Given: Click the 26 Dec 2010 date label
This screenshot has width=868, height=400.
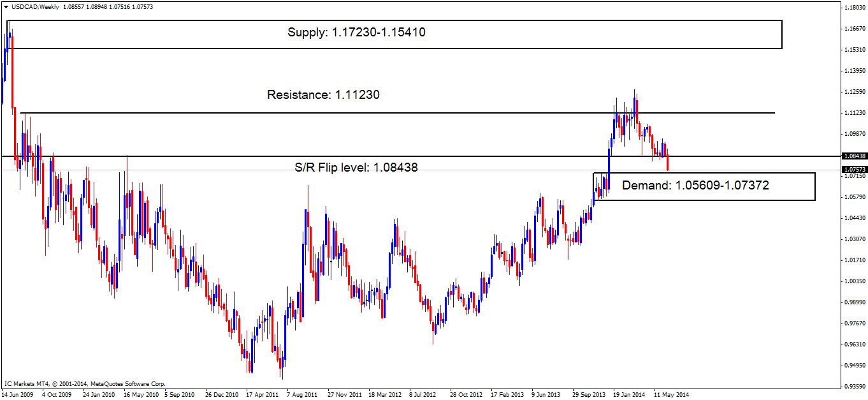Looking at the screenshot, I should pos(221,395).
